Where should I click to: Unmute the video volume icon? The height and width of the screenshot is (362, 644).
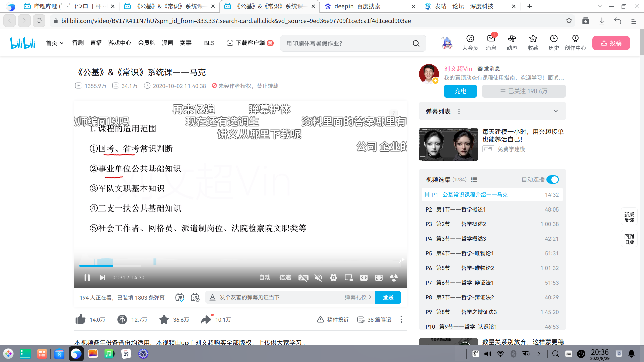[x=318, y=278]
